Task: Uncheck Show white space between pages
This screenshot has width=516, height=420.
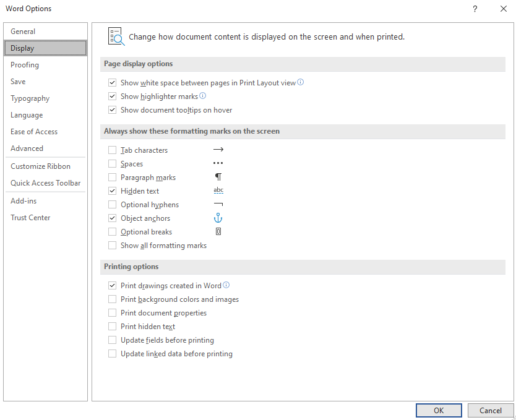Action: point(112,82)
